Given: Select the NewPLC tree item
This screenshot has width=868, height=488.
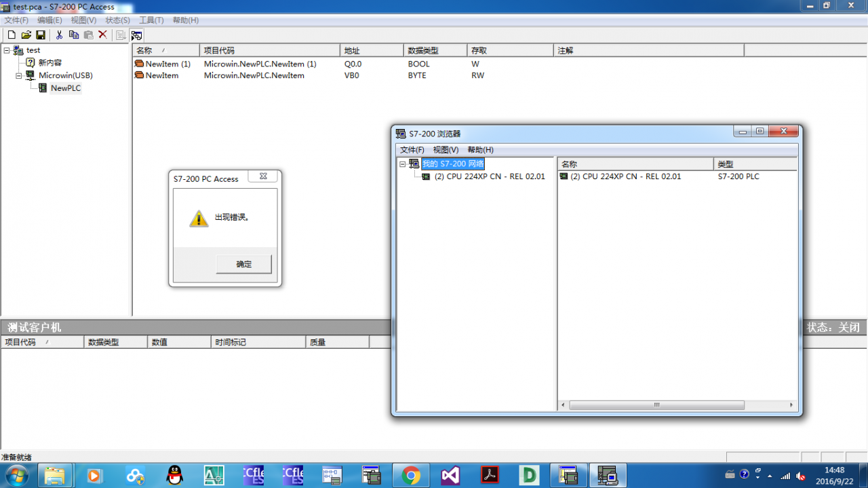Looking at the screenshot, I should coord(65,88).
